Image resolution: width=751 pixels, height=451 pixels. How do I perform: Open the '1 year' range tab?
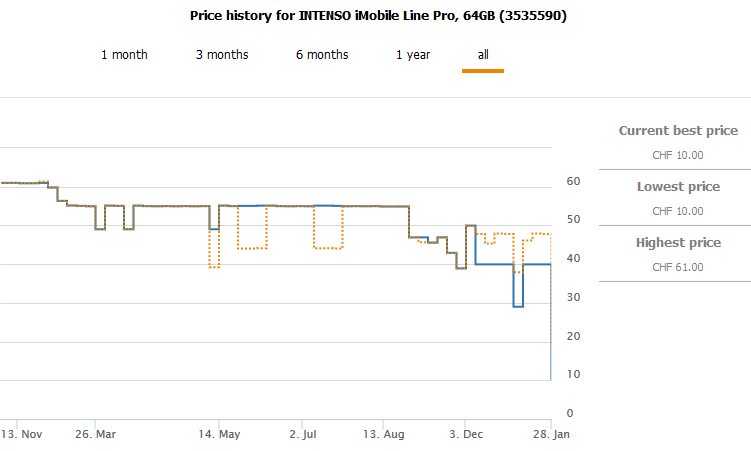(x=413, y=55)
